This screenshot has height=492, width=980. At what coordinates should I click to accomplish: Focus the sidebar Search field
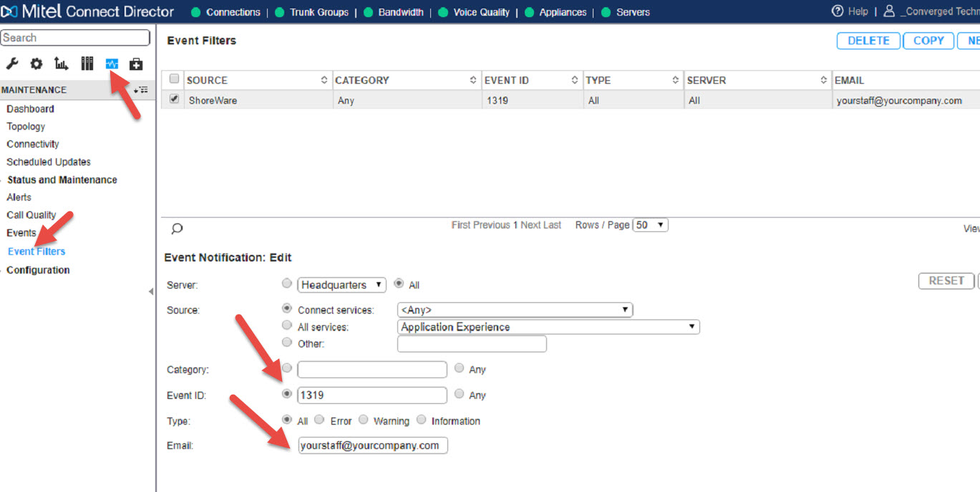point(75,38)
